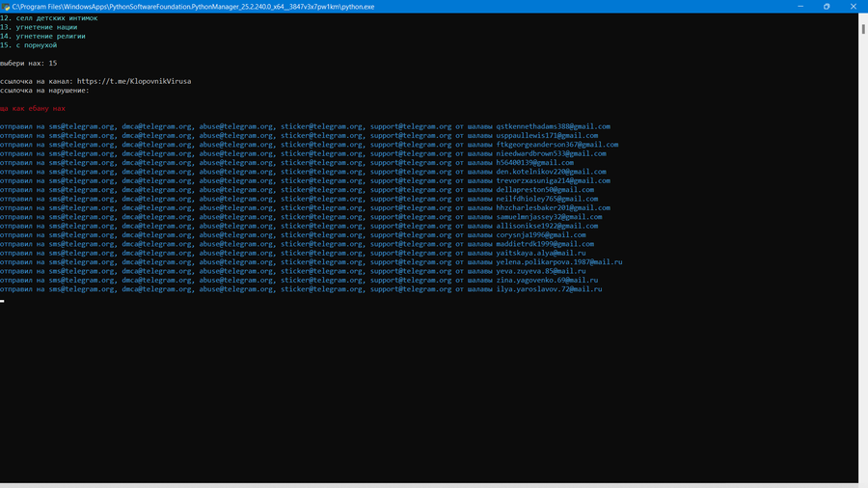Click the line "14. угнетение религии"
868x488 pixels.
[x=42, y=36]
